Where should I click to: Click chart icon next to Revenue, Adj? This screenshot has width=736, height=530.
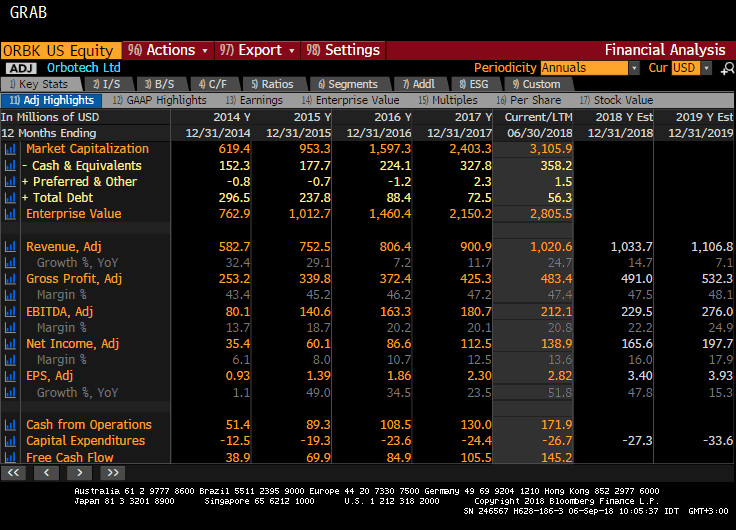10,247
